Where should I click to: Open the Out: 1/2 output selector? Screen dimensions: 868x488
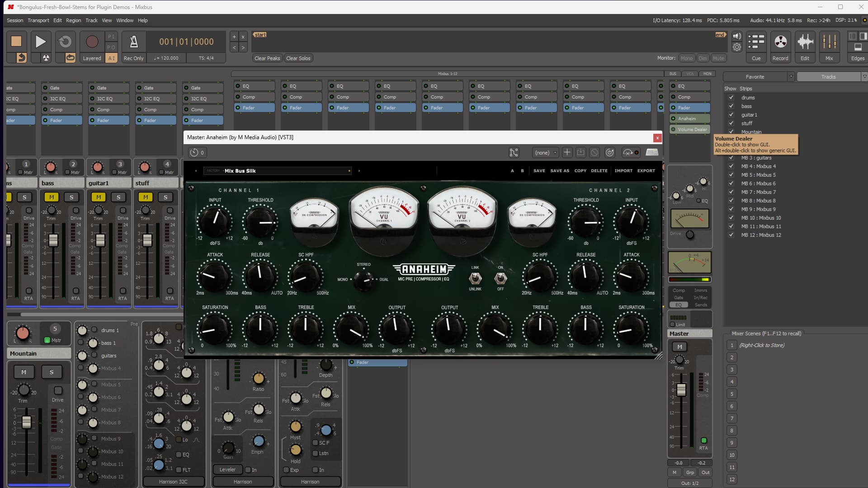tap(689, 483)
